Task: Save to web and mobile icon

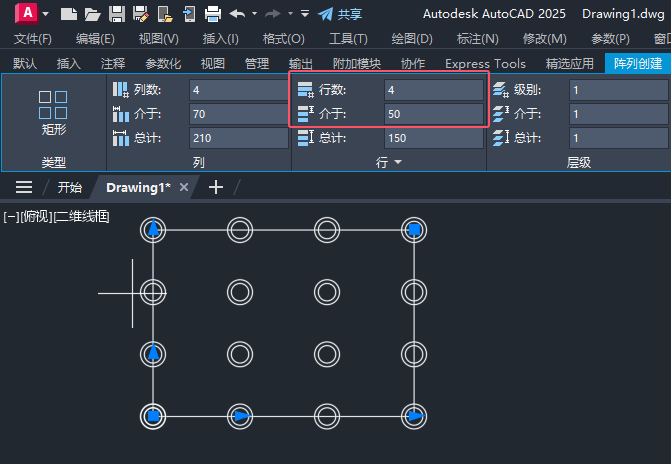Action: [189, 14]
